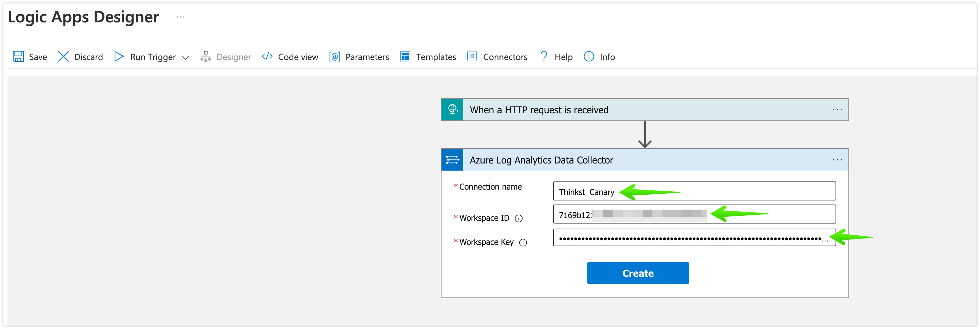Click the Info circle icon
Viewport: 980px width, 329px height.
[589, 57]
